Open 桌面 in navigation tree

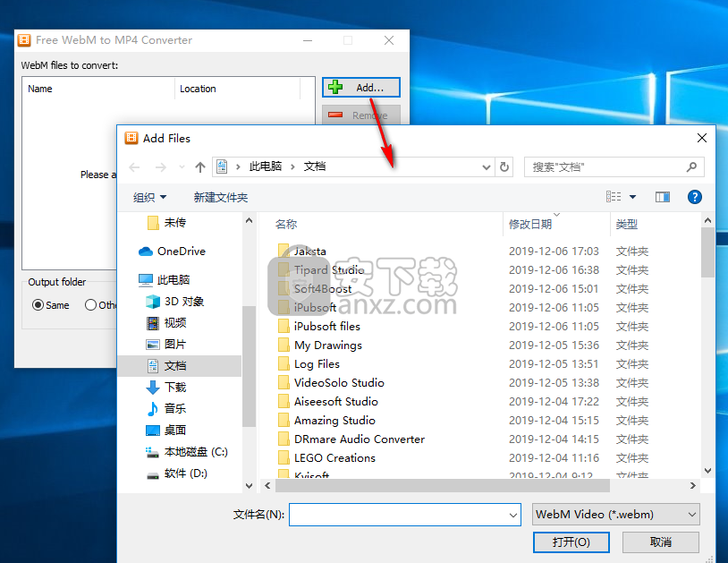(x=166, y=431)
